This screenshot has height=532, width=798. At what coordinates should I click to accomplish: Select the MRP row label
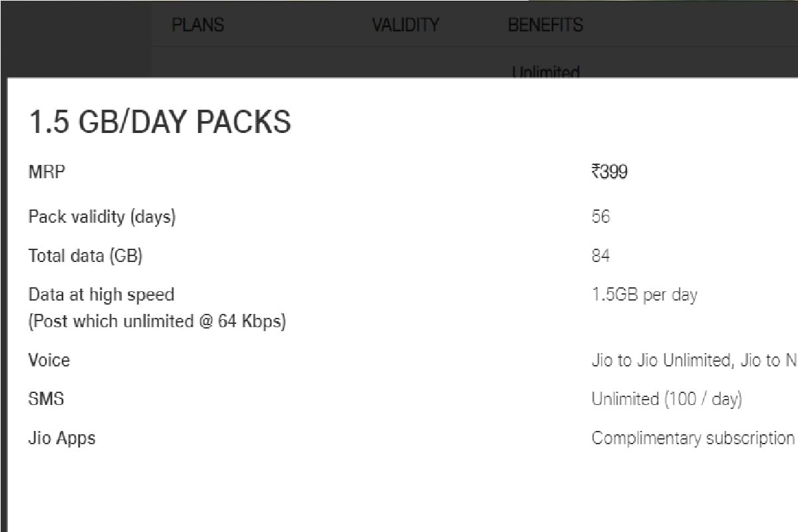coord(47,172)
